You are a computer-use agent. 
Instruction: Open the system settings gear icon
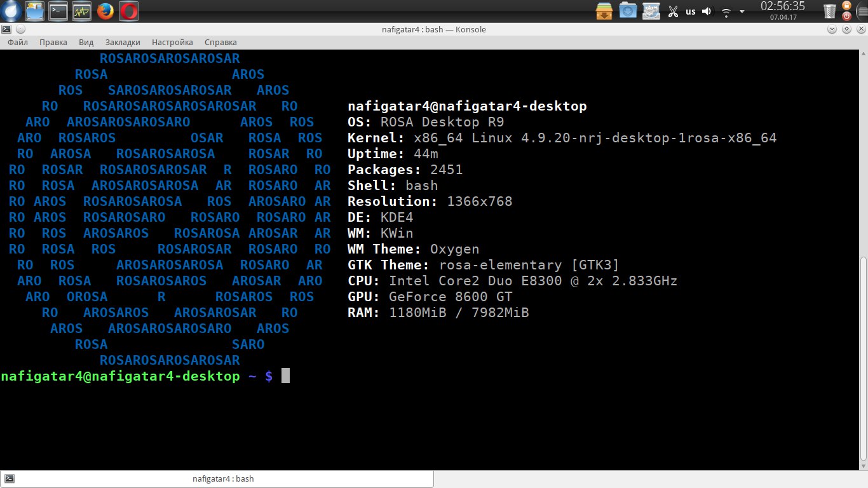[x=651, y=11]
